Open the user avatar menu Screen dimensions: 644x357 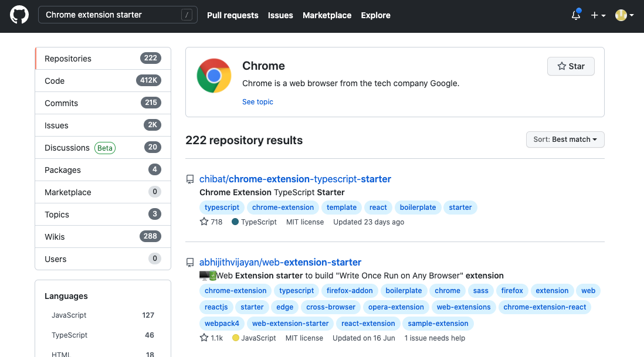(624, 15)
